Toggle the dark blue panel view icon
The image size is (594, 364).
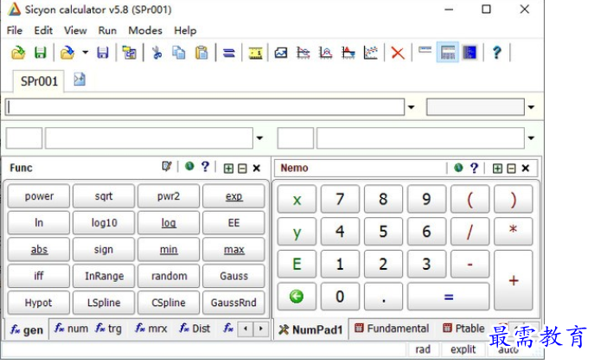tap(469, 53)
